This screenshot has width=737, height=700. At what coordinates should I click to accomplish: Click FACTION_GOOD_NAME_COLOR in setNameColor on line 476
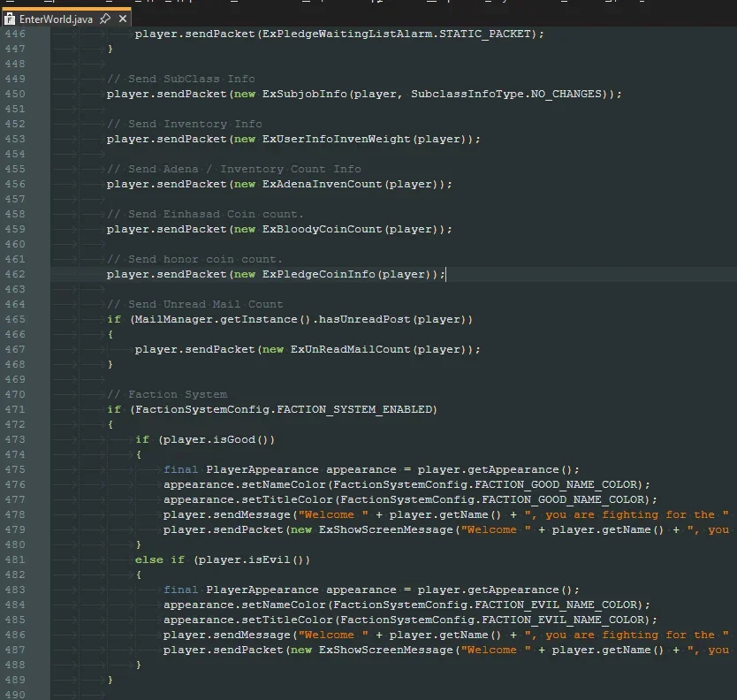[556, 485]
